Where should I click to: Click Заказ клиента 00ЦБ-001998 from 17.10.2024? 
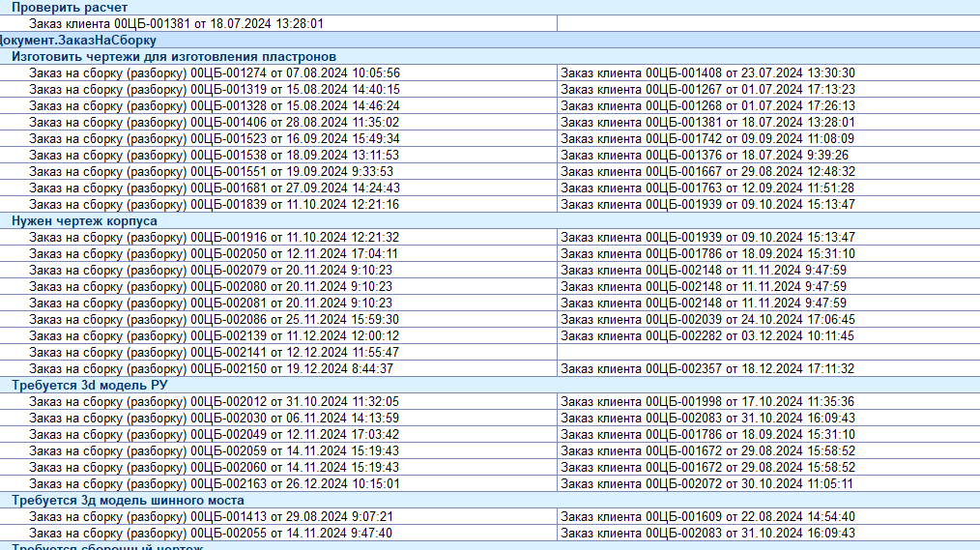point(707,402)
